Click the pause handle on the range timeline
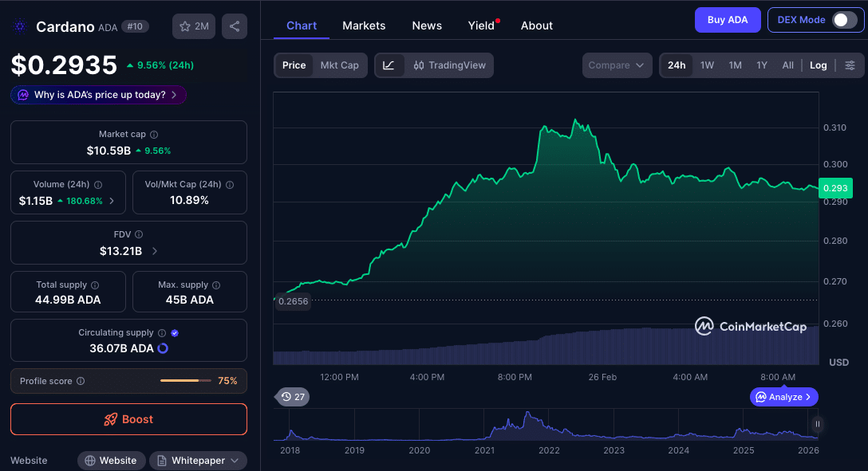This screenshot has width=868, height=471. pyautogui.click(x=817, y=424)
